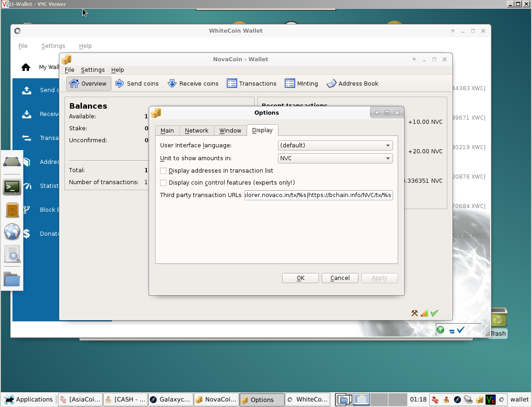Viewport: 532px width, 407px height.
Task: Open the web browser globe dock icon
Action: [12, 232]
